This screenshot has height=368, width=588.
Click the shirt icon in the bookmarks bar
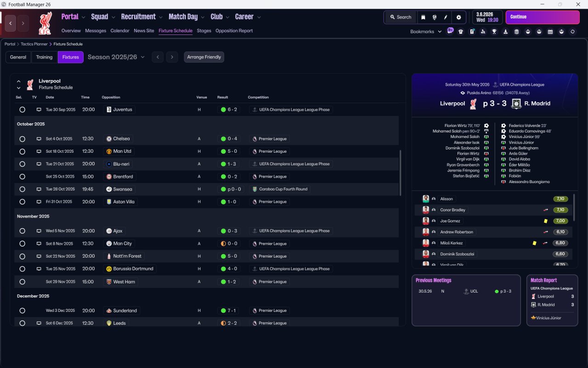click(x=461, y=32)
